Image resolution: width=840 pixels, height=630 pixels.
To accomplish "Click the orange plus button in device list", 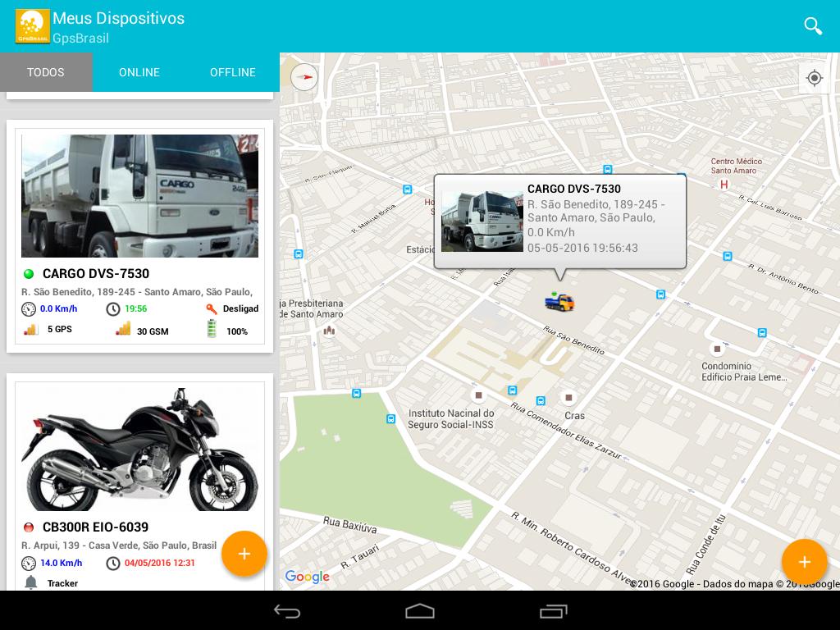I will [244, 554].
